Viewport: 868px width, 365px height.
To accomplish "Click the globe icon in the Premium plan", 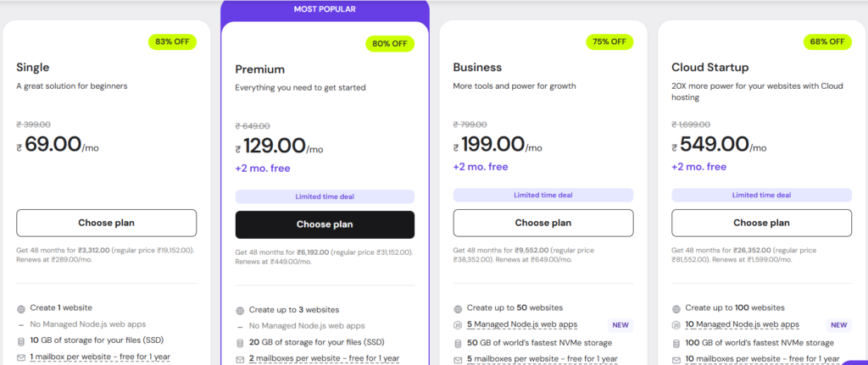I will [241, 310].
